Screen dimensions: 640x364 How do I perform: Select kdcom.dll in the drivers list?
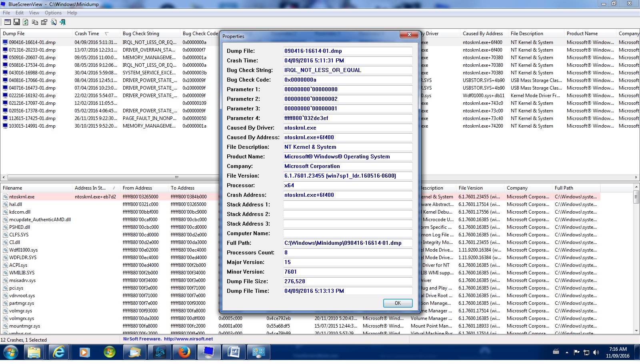click(20, 212)
